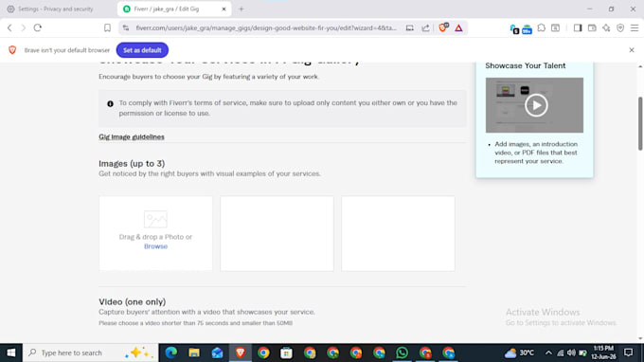
Task: Bookmark this page with bookmark icon
Action: (x=107, y=27)
